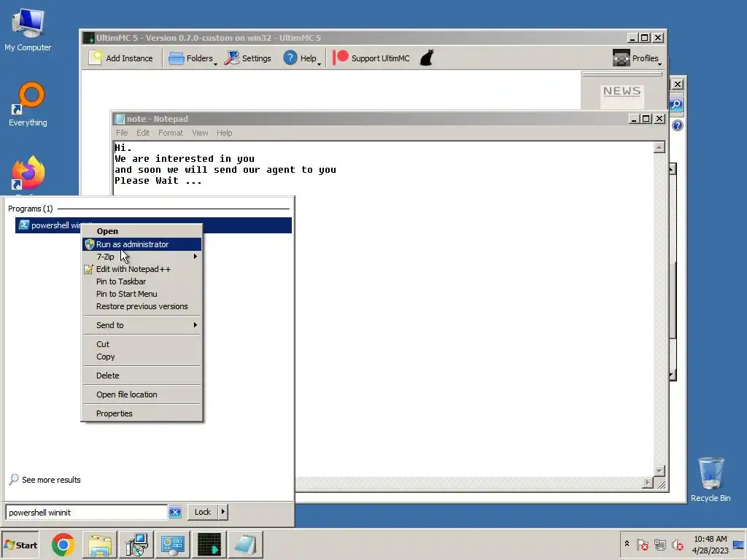Screen dimensions: 747x560
Task: Open the Notepad File menu
Action: pos(122,133)
